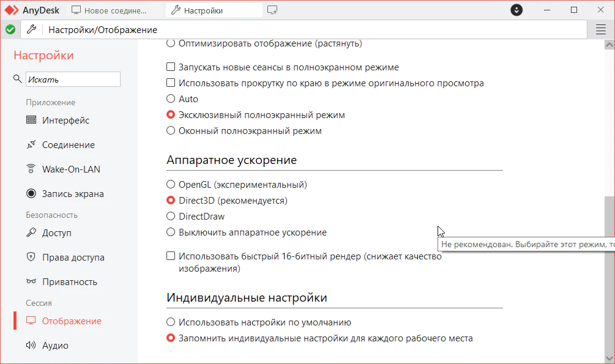The width and height of the screenshot is (615, 364).
Task: Click the Wake-On-LAN sidebar icon
Action: coord(31,169)
